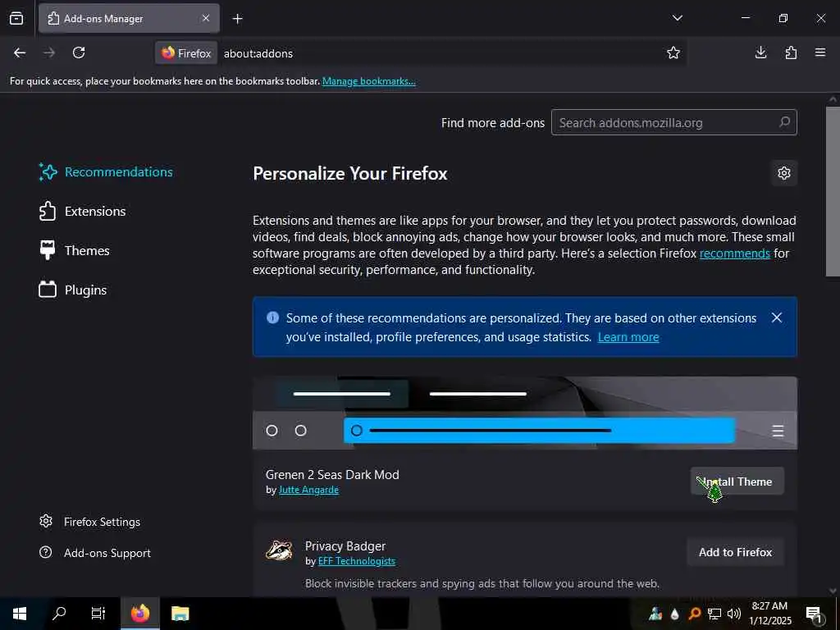Open author Jutte Angarde's link
Viewport: 840px width, 630px height.
(x=308, y=490)
